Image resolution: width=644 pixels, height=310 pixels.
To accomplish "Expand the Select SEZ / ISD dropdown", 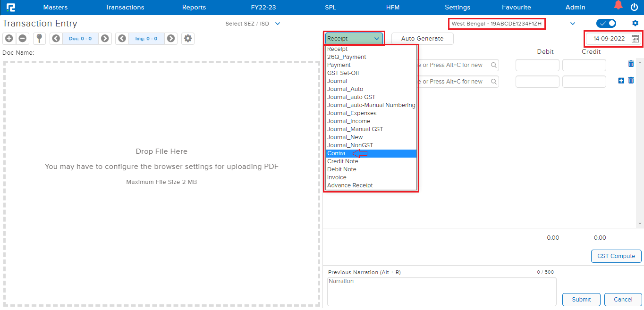I will [x=278, y=24].
